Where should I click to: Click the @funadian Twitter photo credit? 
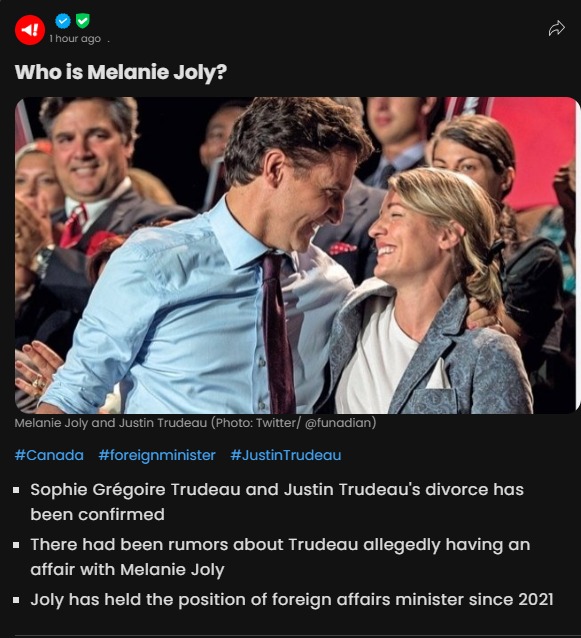[x=340, y=423]
